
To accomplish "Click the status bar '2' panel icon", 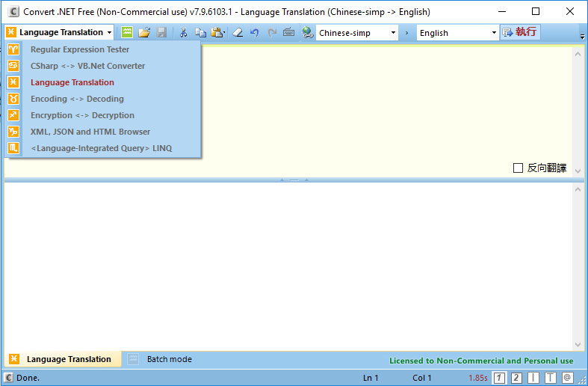I will click(x=516, y=378).
